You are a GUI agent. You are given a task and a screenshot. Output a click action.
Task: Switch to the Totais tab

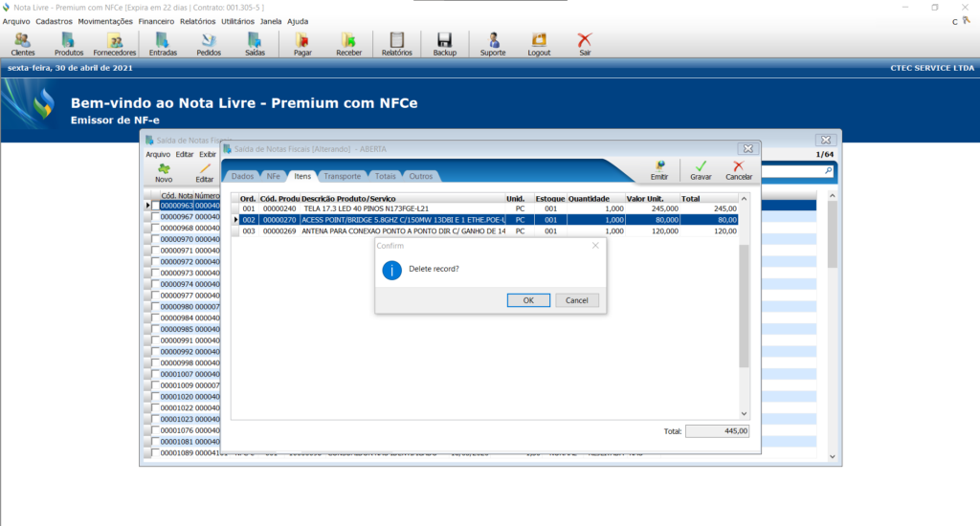tap(386, 176)
